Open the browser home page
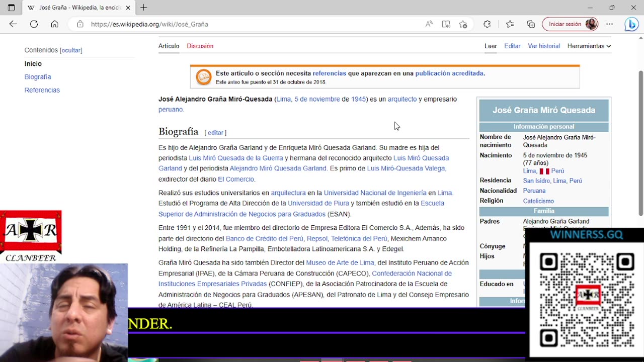This screenshot has height=362, width=644. coord(54,24)
